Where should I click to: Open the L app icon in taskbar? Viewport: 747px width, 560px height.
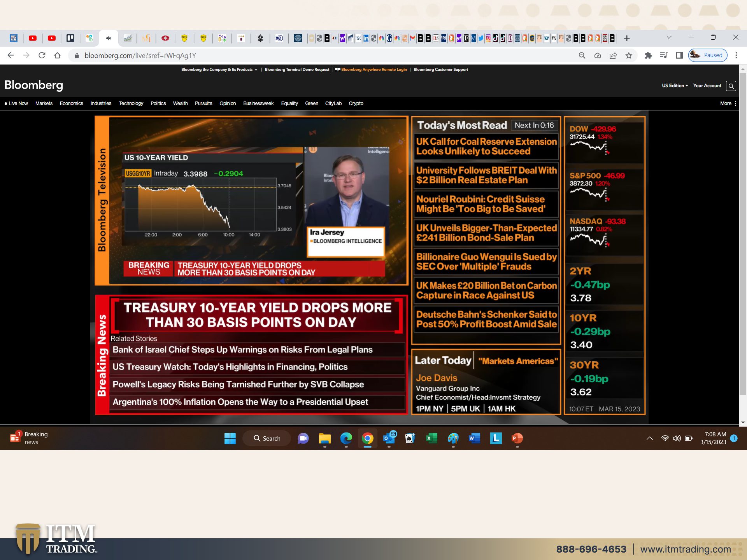(x=496, y=438)
